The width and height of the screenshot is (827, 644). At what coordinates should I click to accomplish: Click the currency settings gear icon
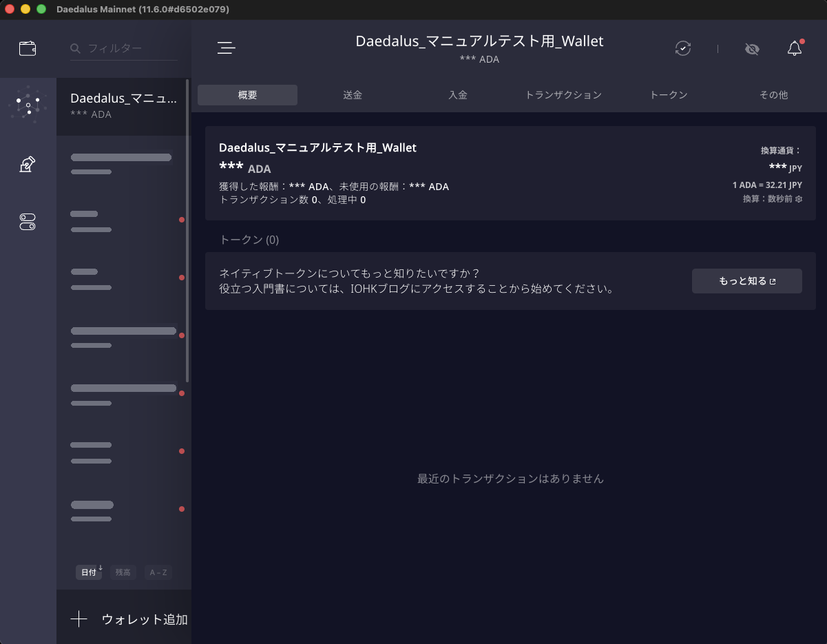(x=799, y=198)
